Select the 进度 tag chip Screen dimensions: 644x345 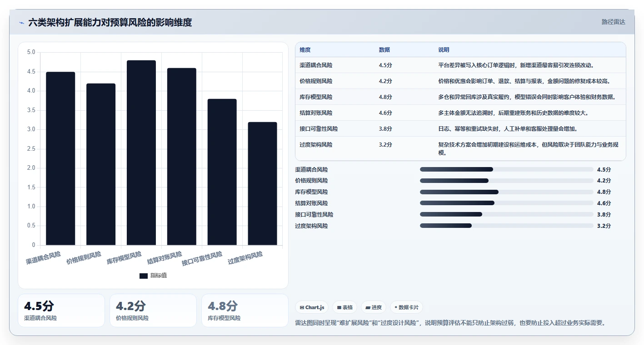[x=374, y=307]
